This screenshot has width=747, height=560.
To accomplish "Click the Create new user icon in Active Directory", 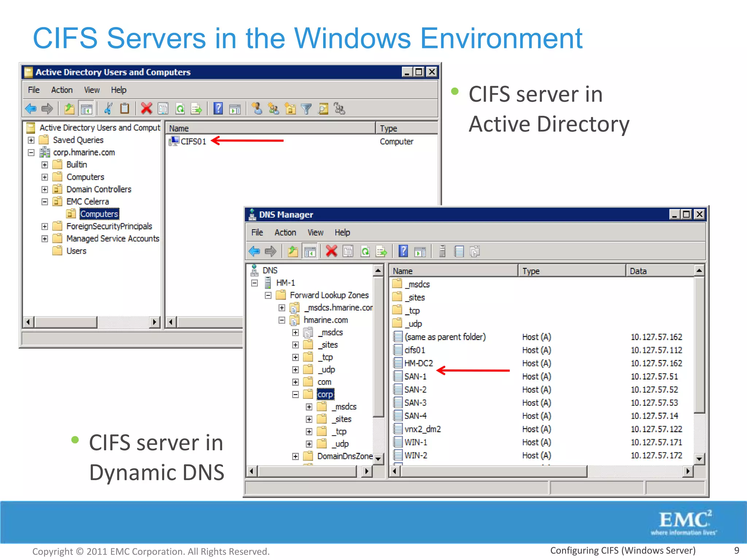I will [257, 109].
